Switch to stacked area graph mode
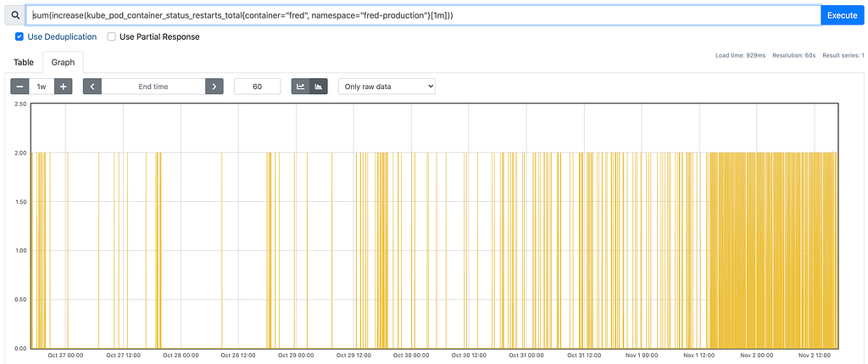This screenshot has width=868, height=364. 319,87
